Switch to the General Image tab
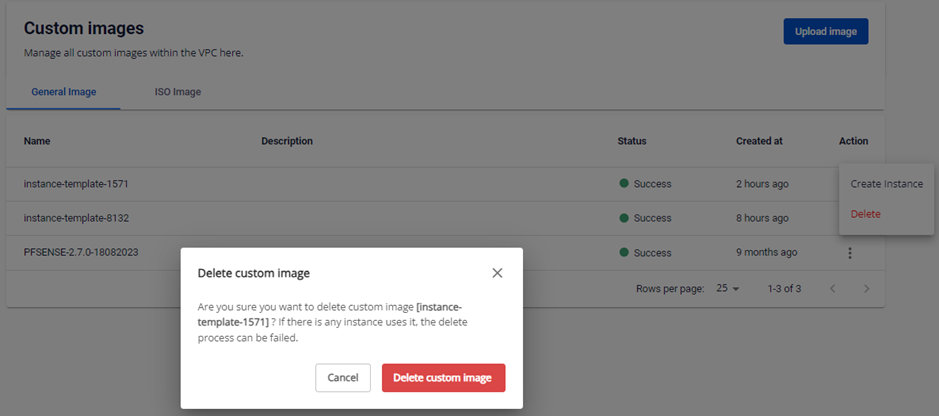Image resolution: width=939 pixels, height=416 pixels. pos(64,92)
